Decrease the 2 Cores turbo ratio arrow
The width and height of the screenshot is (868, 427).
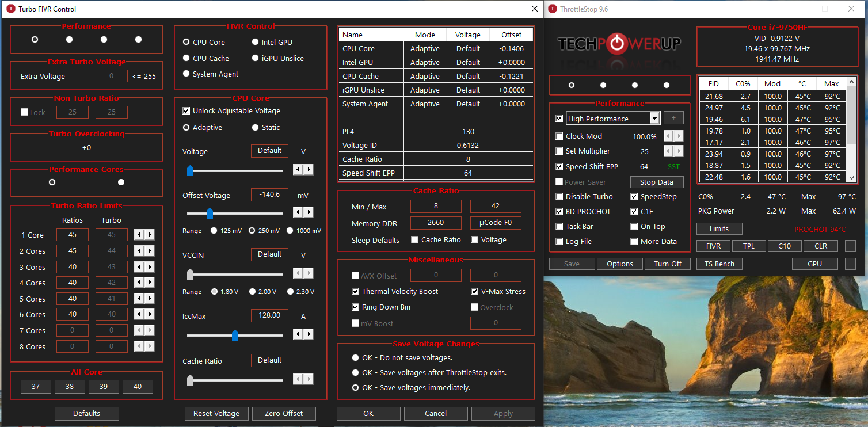(x=139, y=251)
